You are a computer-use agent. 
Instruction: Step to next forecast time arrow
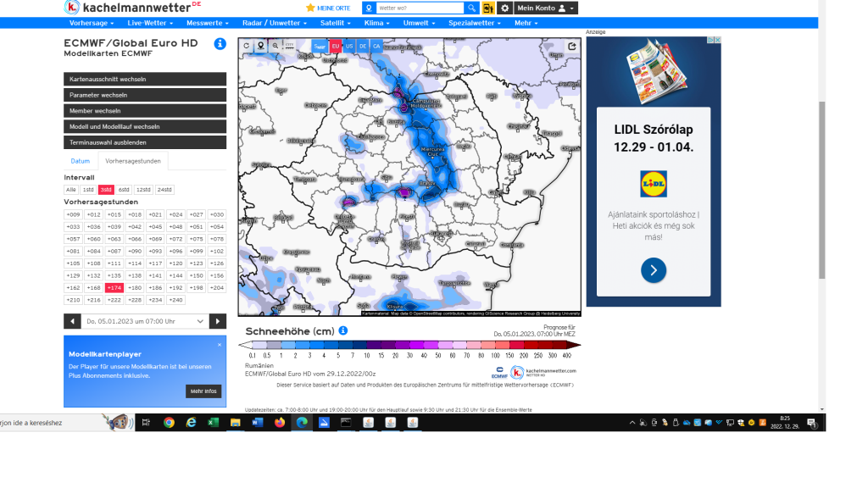(x=218, y=321)
